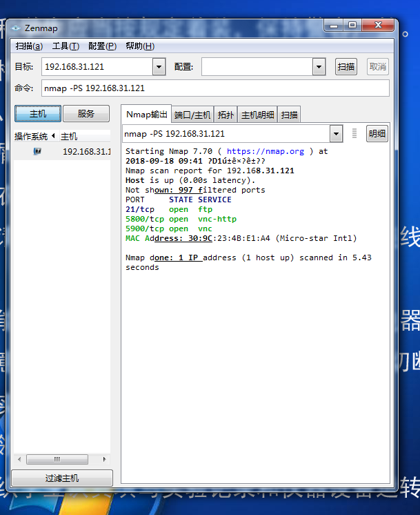The height and width of the screenshot is (515, 420).
Task: Open the 帮助(H) menu
Action: (x=140, y=46)
